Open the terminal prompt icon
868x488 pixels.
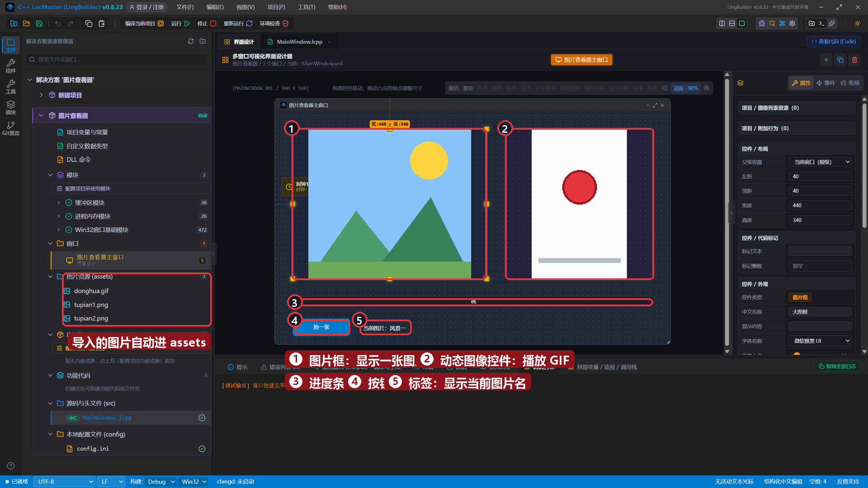821,23
